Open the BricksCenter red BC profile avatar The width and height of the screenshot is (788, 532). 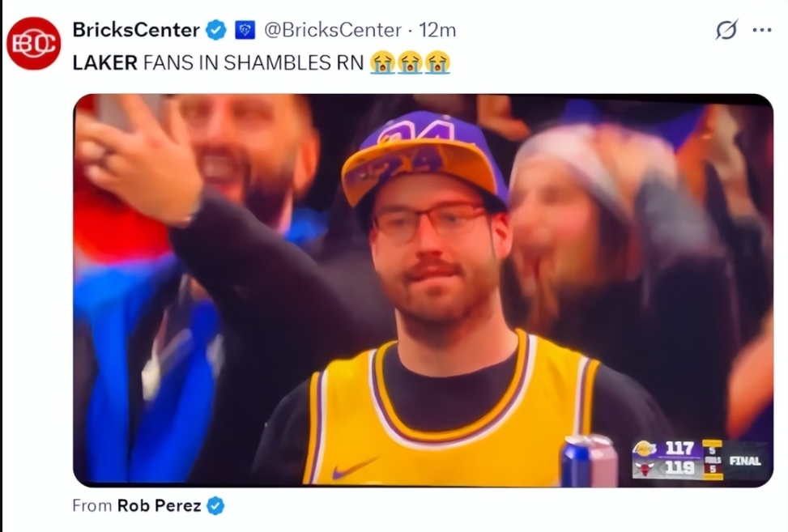point(34,43)
